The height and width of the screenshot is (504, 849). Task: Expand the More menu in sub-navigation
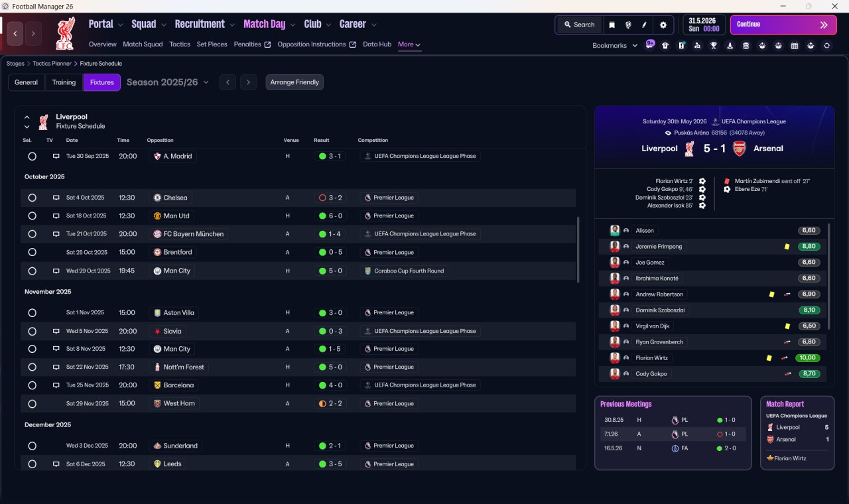409,44
